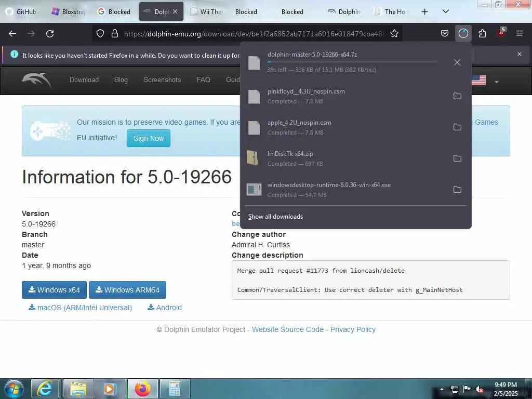Open the FAQ page link

pos(204,79)
